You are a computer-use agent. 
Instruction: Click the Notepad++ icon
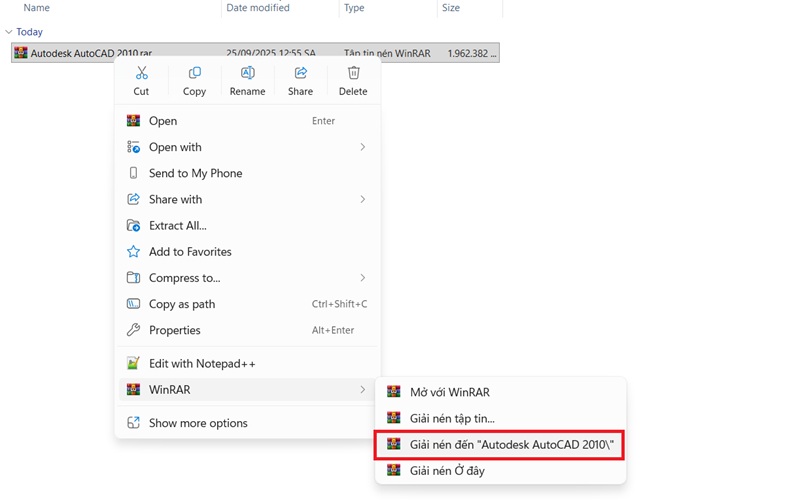pos(133,363)
